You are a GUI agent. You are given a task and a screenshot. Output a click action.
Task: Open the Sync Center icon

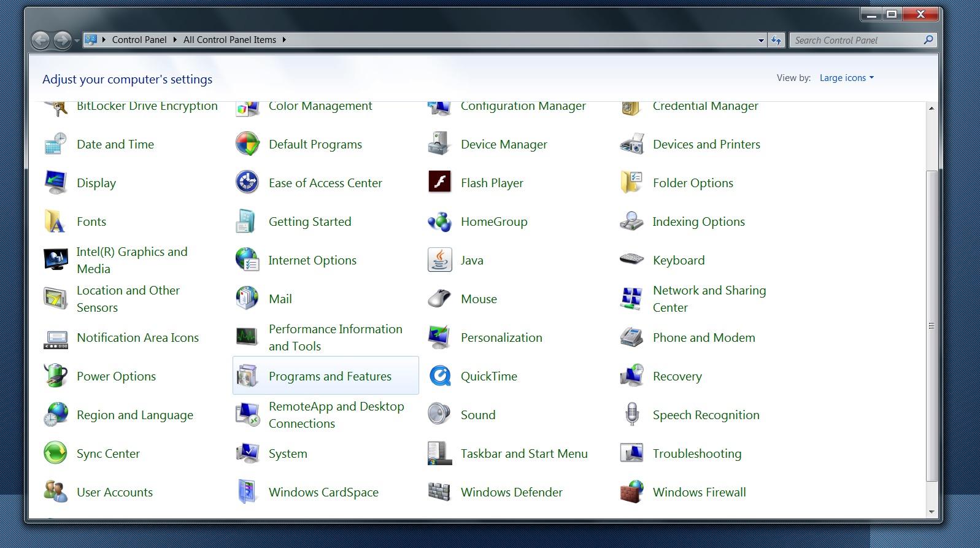pyautogui.click(x=56, y=453)
